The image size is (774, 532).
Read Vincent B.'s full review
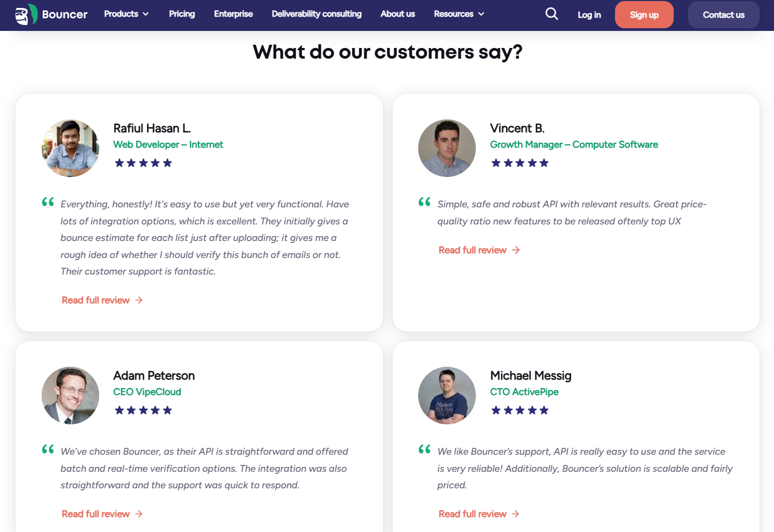point(472,250)
